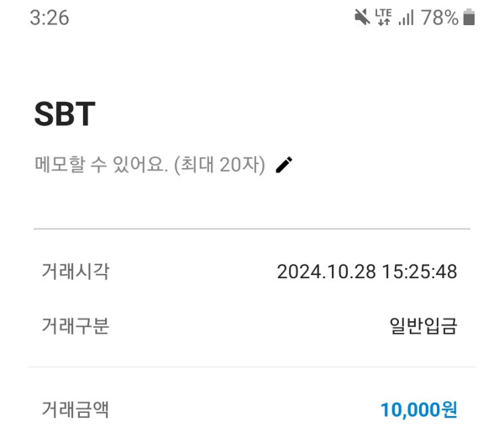Select the 거래구분 label

point(76,325)
